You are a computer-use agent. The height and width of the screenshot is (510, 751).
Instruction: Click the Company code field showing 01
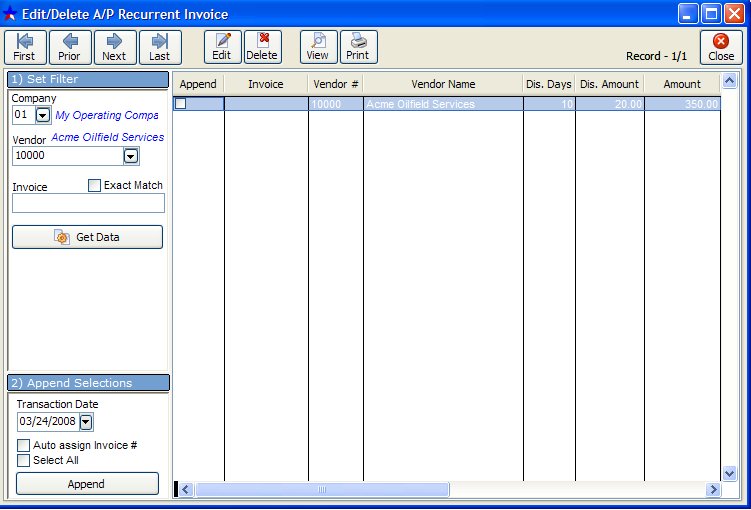tap(24, 115)
